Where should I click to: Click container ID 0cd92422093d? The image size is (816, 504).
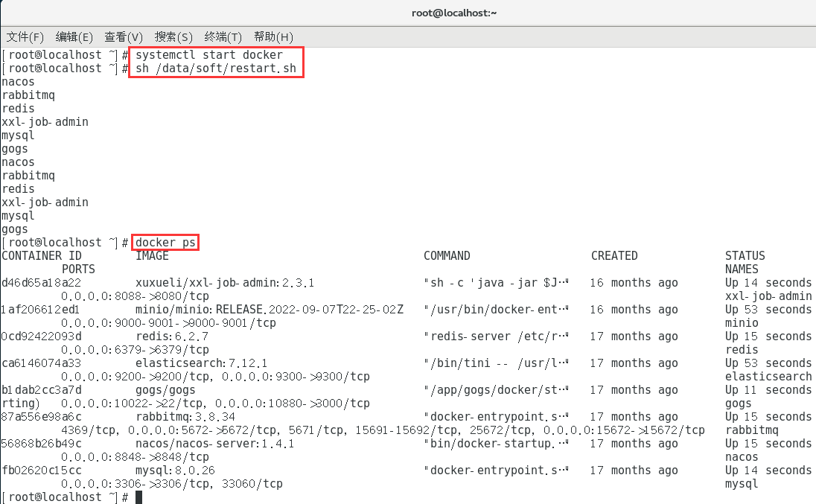[42, 336]
